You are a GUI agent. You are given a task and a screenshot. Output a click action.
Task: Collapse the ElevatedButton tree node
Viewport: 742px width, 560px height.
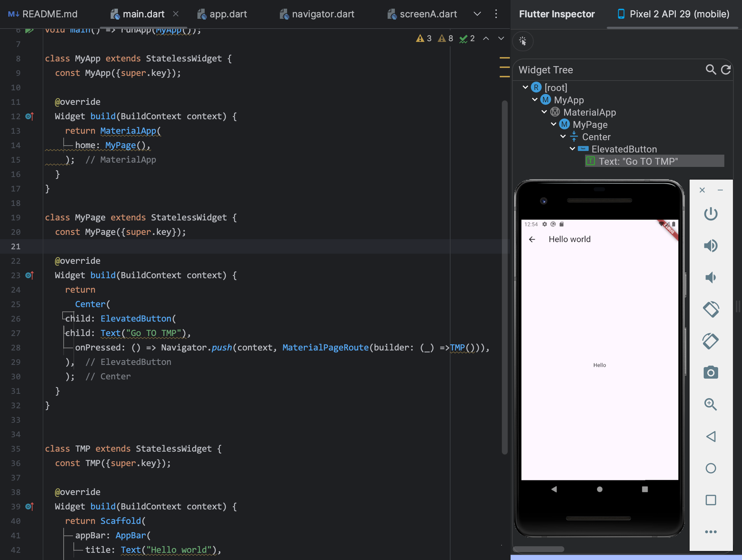click(x=572, y=149)
